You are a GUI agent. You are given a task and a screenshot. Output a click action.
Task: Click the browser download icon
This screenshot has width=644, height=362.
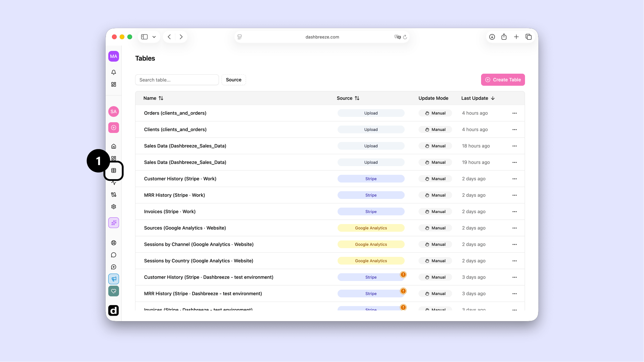tap(492, 37)
